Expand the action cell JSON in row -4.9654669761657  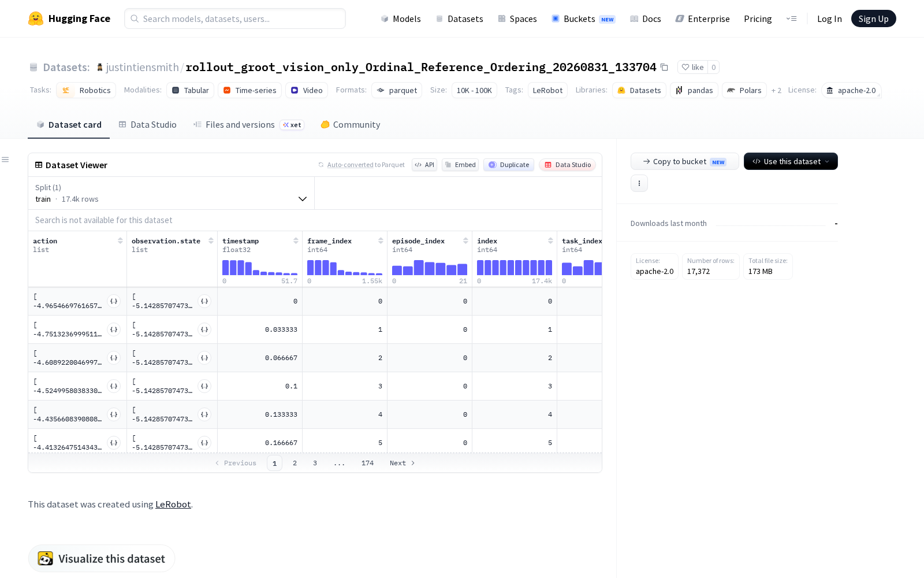[x=114, y=301]
